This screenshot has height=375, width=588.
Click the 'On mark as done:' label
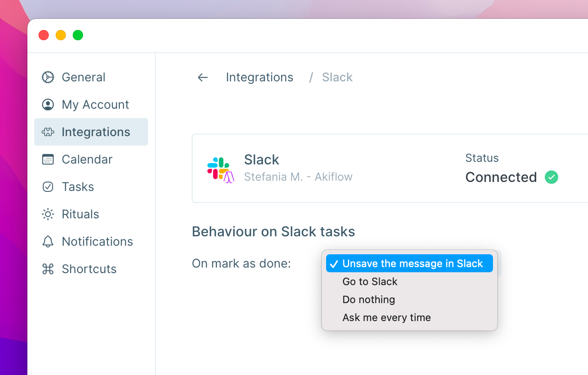241,263
